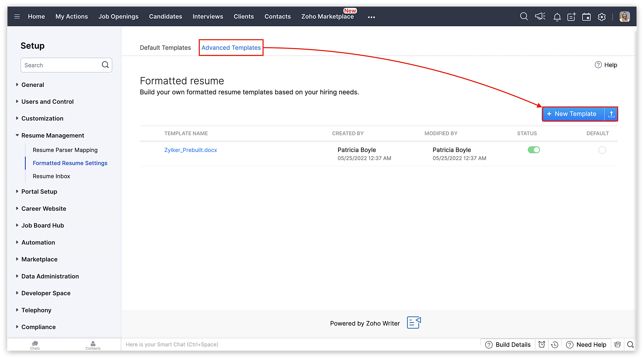
Task: Click the footer window stack icon
Action: (617, 345)
